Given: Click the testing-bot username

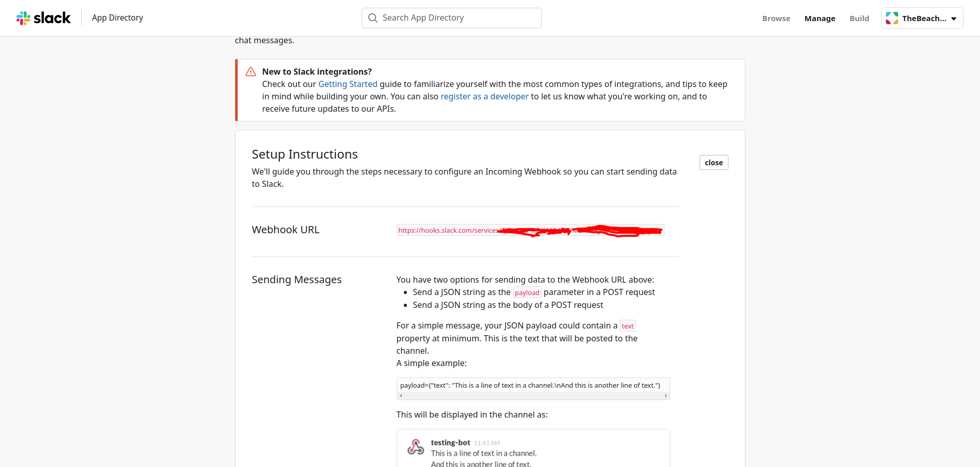Looking at the screenshot, I should coord(450,443).
